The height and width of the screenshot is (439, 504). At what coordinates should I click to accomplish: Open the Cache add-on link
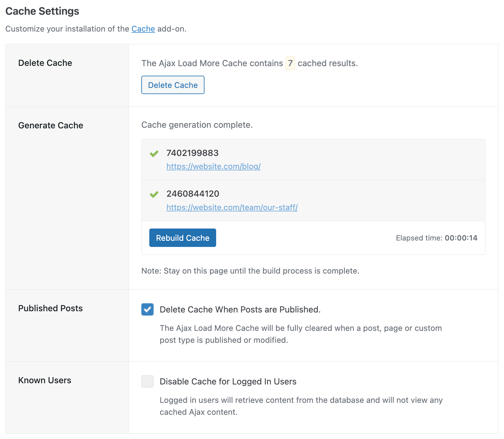point(143,29)
